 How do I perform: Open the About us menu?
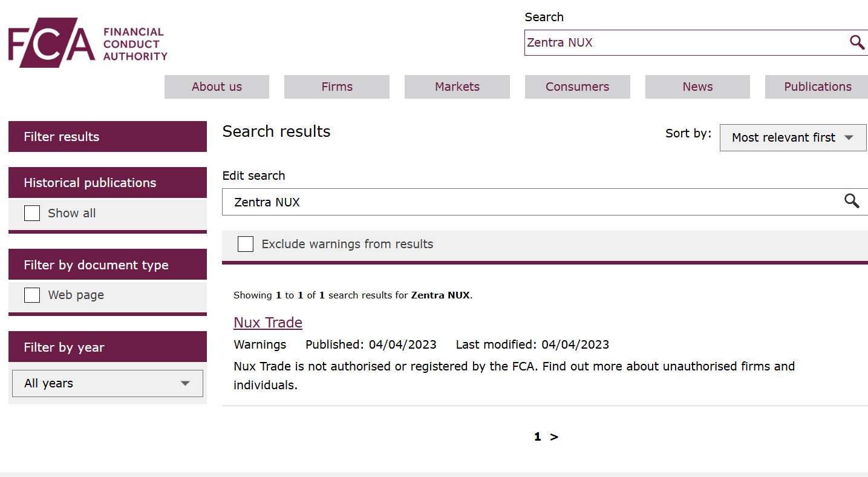click(x=217, y=87)
